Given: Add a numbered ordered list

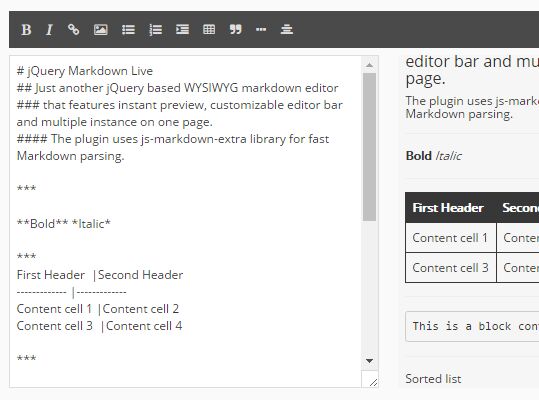Looking at the screenshot, I should [155, 30].
